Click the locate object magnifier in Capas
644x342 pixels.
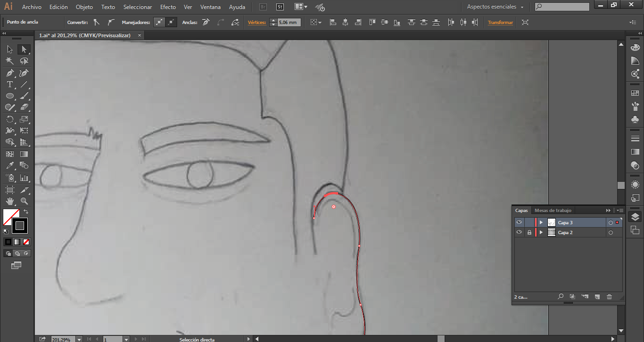pyautogui.click(x=561, y=297)
